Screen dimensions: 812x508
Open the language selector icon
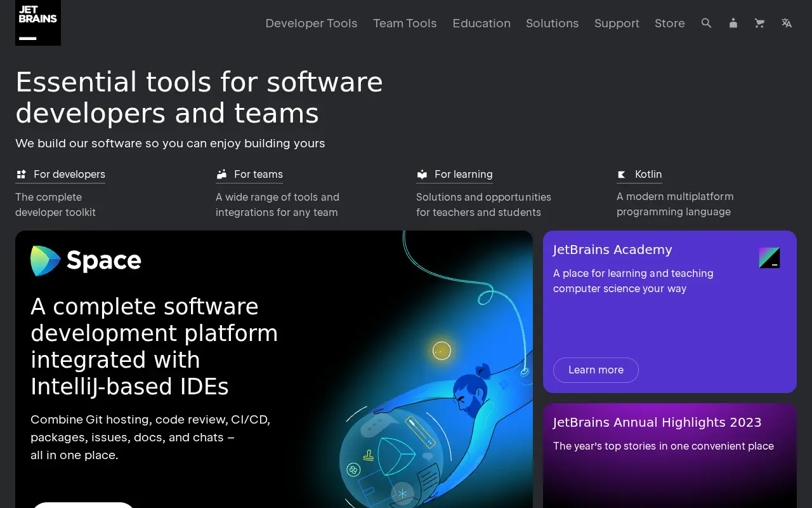787,23
